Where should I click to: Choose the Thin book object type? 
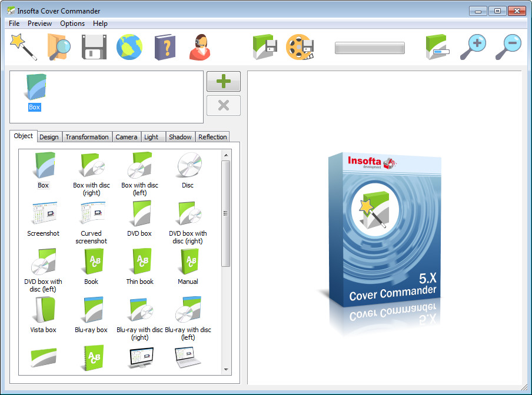[x=140, y=267]
